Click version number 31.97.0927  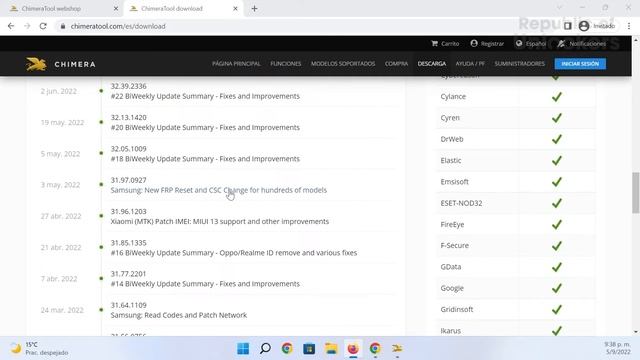[128, 180]
